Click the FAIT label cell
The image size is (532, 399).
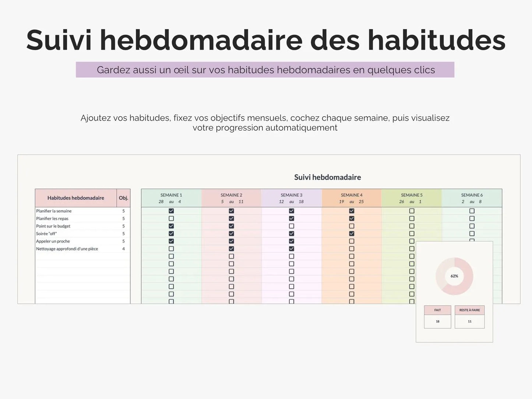click(437, 310)
